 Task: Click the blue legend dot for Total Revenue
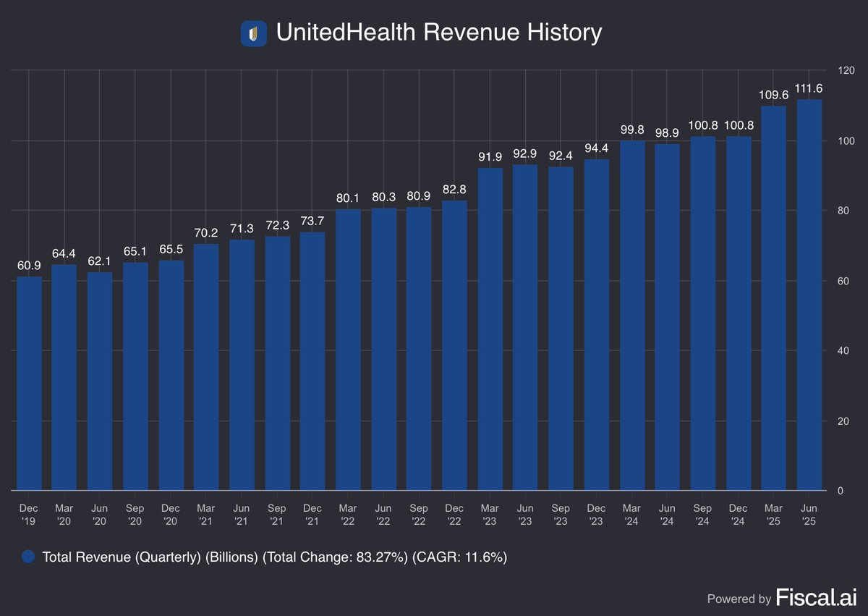[28, 557]
